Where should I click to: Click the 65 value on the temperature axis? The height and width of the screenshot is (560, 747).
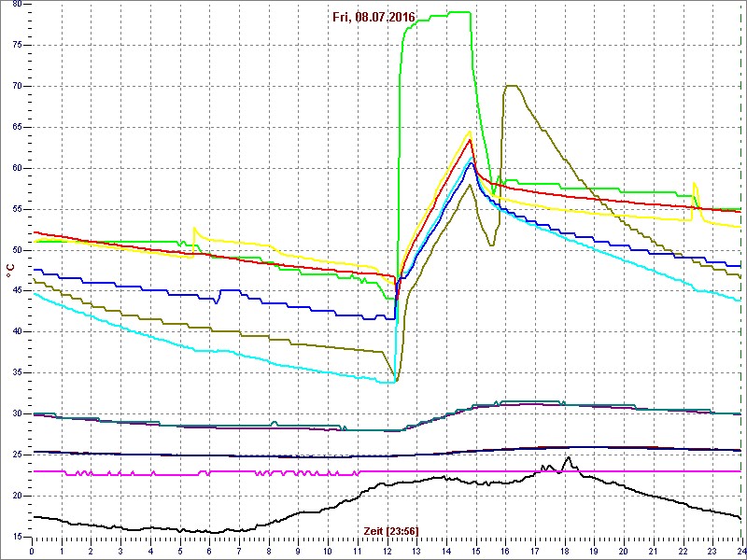click(17, 127)
